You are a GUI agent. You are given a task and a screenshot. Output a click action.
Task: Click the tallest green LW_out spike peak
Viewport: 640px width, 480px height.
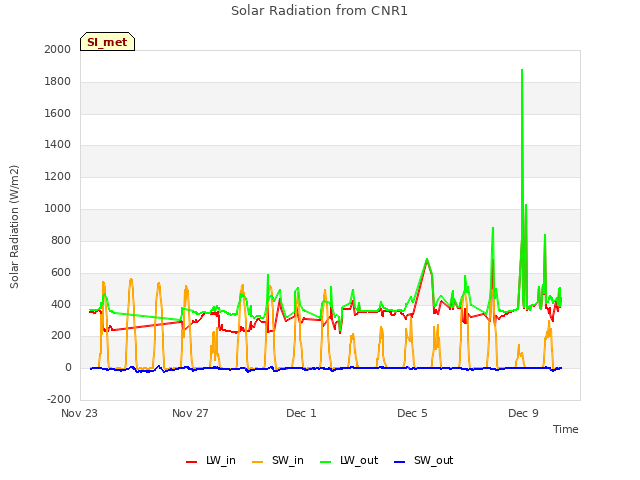[x=522, y=70]
